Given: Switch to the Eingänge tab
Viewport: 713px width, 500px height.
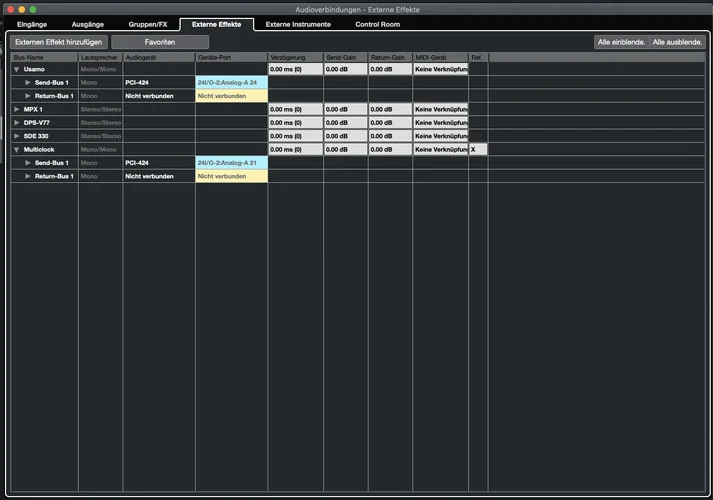Looking at the screenshot, I should [x=32, y=23].
